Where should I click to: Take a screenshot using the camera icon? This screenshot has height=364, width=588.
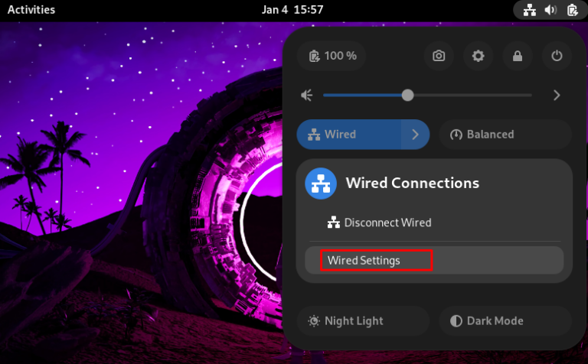[439, 56]
